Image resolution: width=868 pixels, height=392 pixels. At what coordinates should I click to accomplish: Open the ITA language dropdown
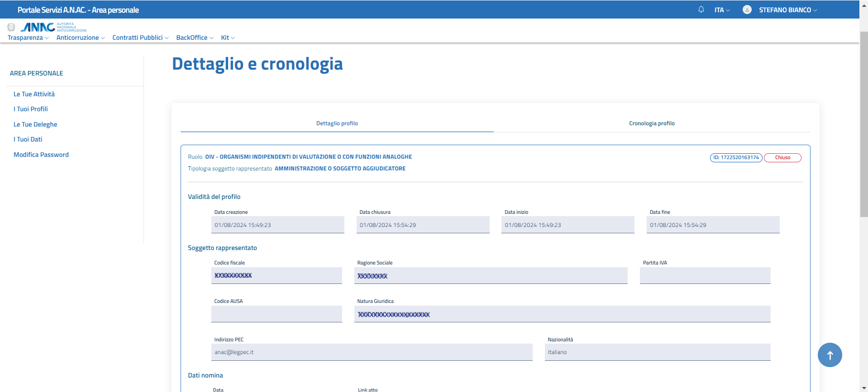pos(722,10)
